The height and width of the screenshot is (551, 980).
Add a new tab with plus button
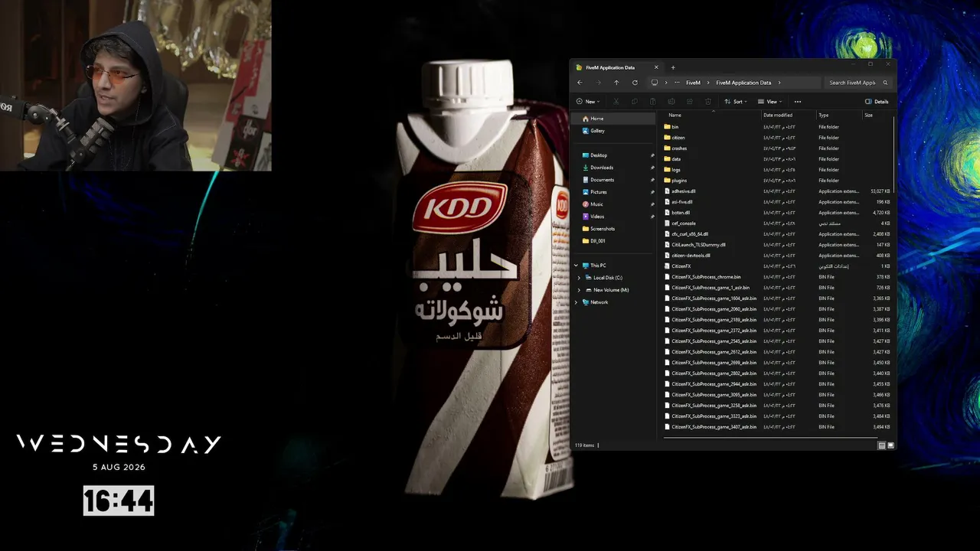tap(673, 67)
